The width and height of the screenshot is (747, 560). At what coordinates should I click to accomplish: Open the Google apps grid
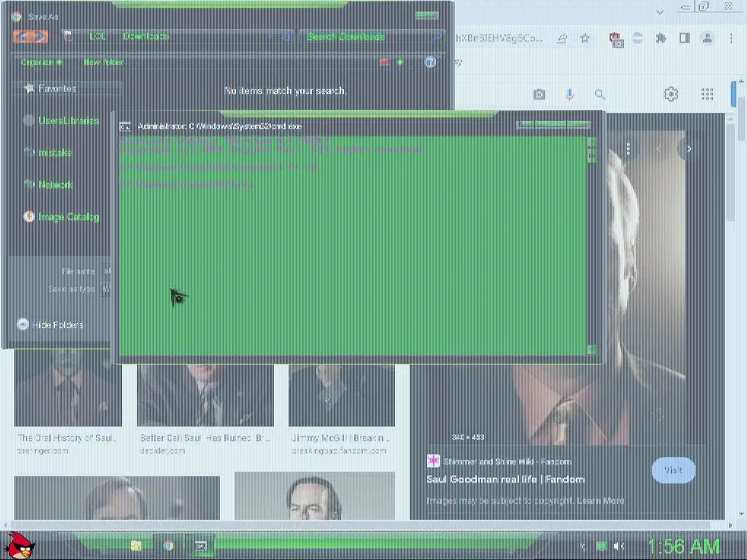tap(707, 94)
